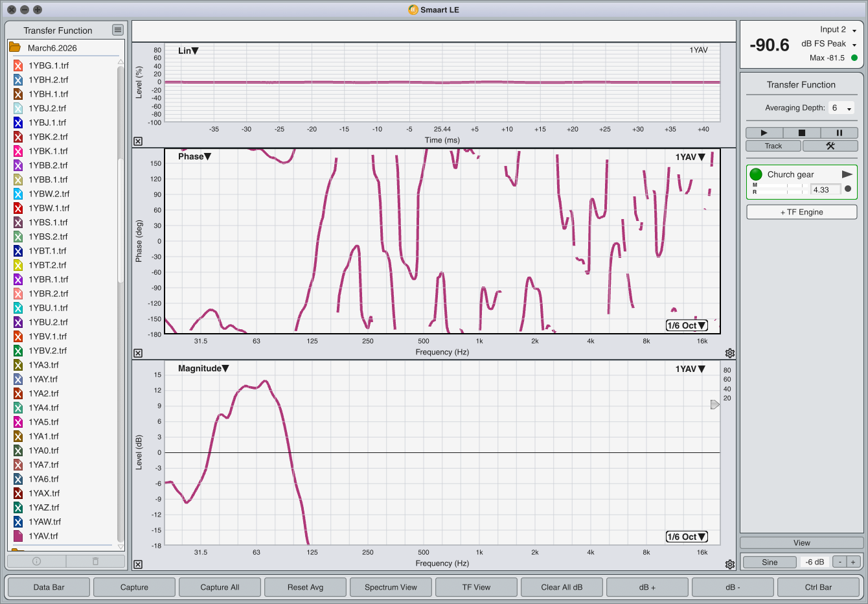The width and height of the screenshot is (868, 604).
Task: Click the 4.33 delay value field
Action: (x=826, y=190)
